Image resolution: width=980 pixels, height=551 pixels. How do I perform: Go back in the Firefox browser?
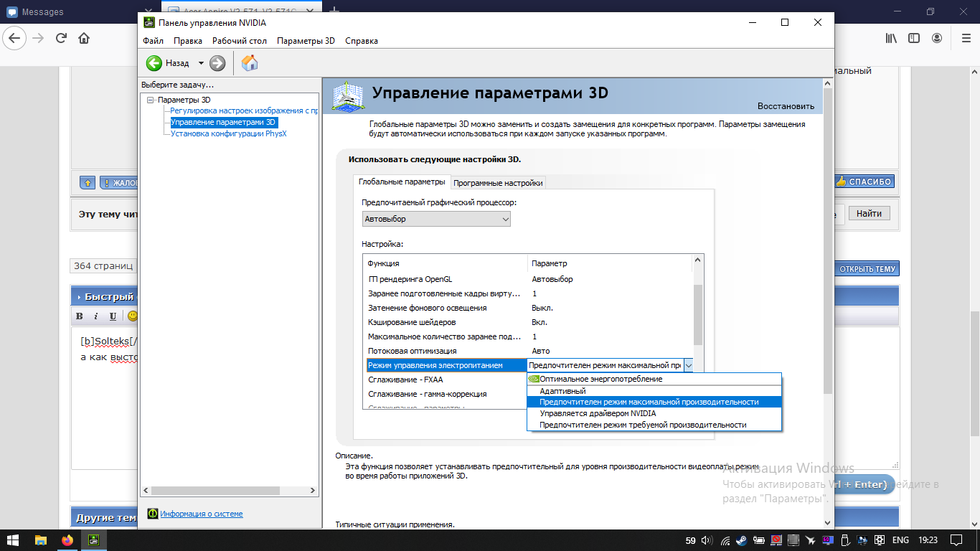(x=16, y=38)
